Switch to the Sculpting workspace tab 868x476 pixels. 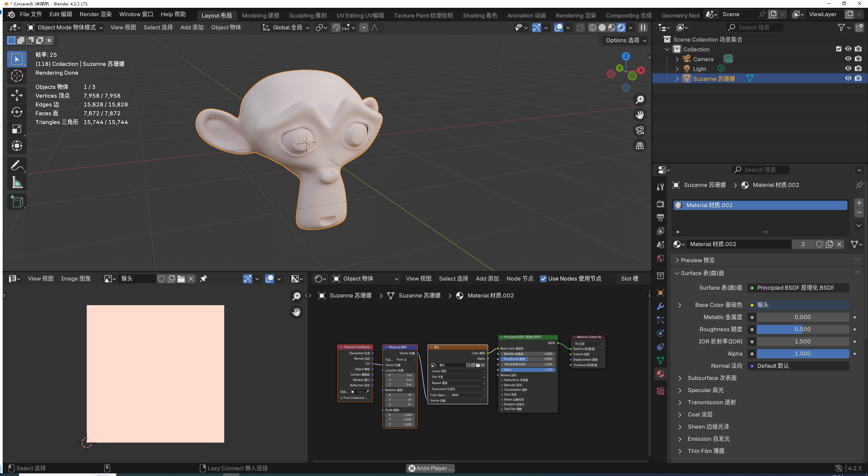tap(308, 16)
